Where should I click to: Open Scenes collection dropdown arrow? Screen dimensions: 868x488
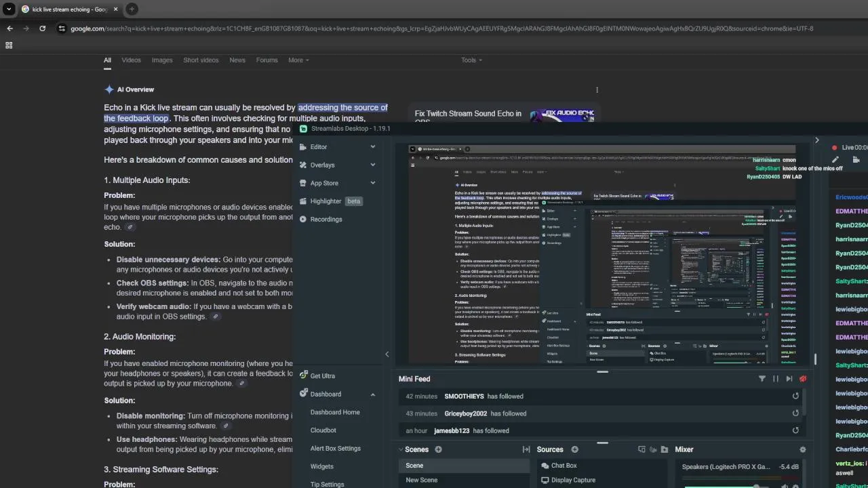(x=401, y=449)
